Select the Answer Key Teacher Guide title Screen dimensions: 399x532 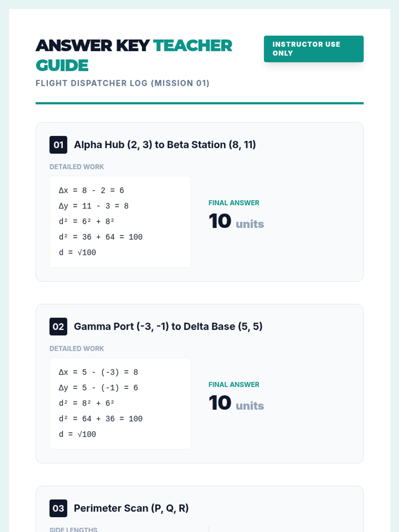click(x=134, y=56)
